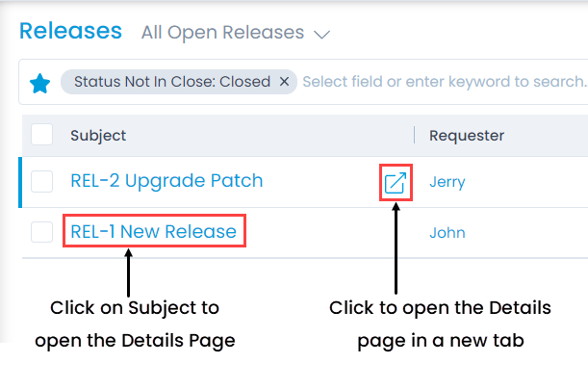Tick the select-all checkbox beside Subject
The image size is (588, 389).
pyautogui.click(x=41, y=134)
